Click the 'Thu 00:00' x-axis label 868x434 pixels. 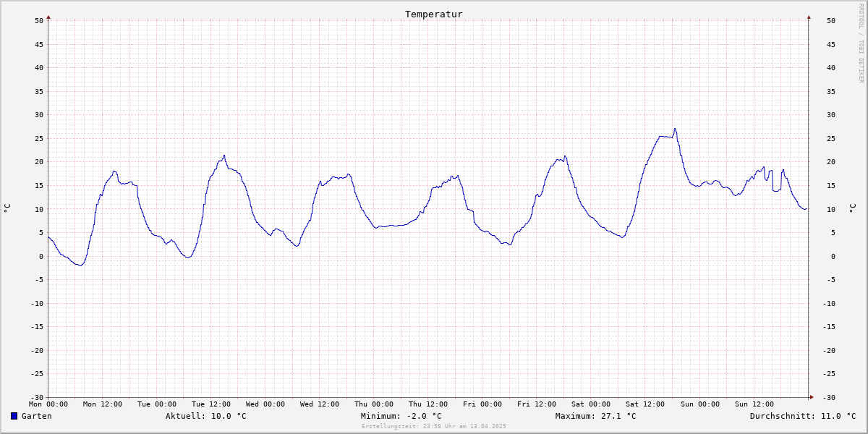374,404
